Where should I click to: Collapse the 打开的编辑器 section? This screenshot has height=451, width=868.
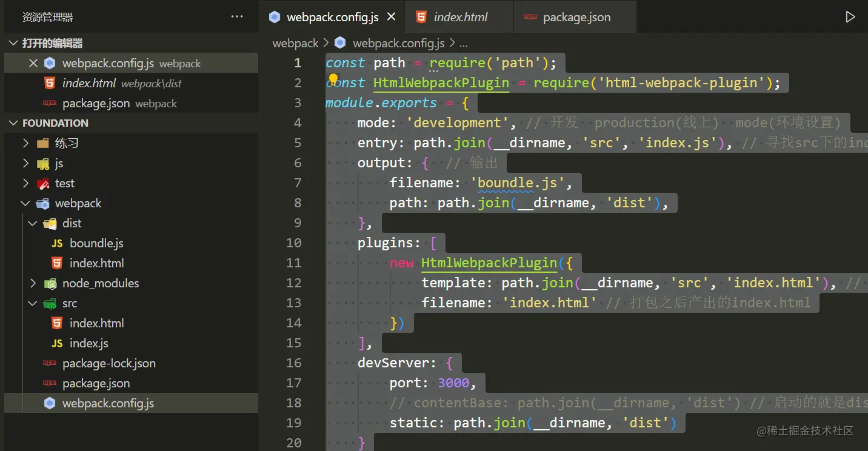(13, 43)
